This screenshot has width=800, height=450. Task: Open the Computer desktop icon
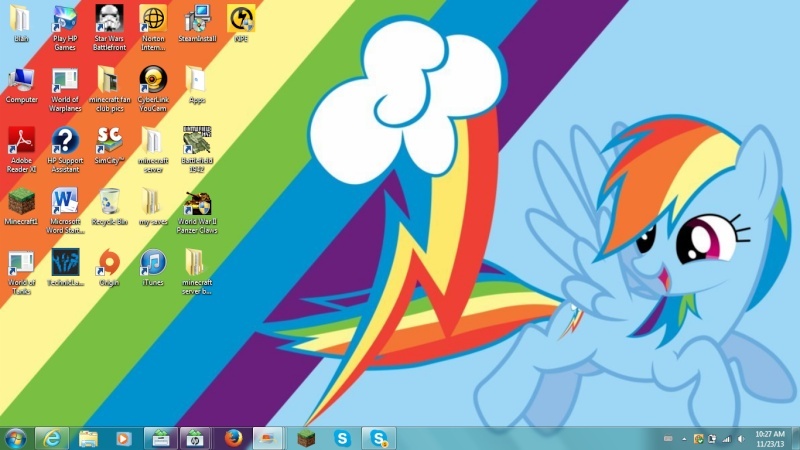[x=21, y=85]
